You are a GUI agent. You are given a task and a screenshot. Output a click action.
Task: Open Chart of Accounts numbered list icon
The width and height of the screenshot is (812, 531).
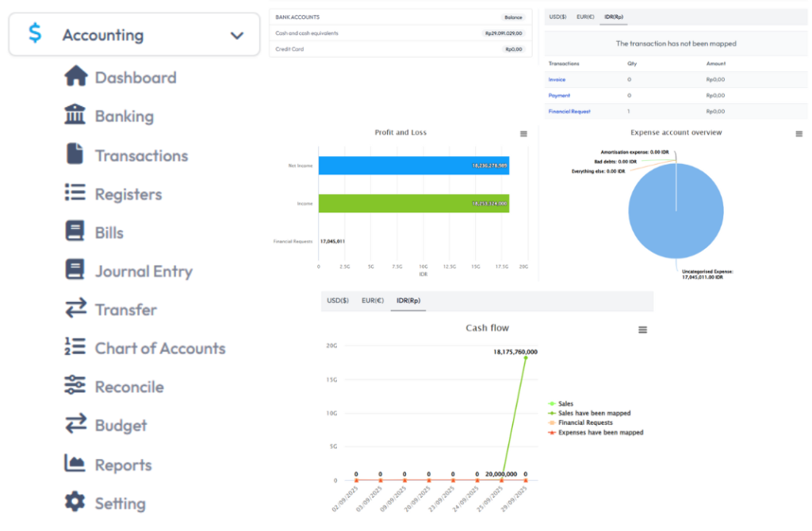75,348
